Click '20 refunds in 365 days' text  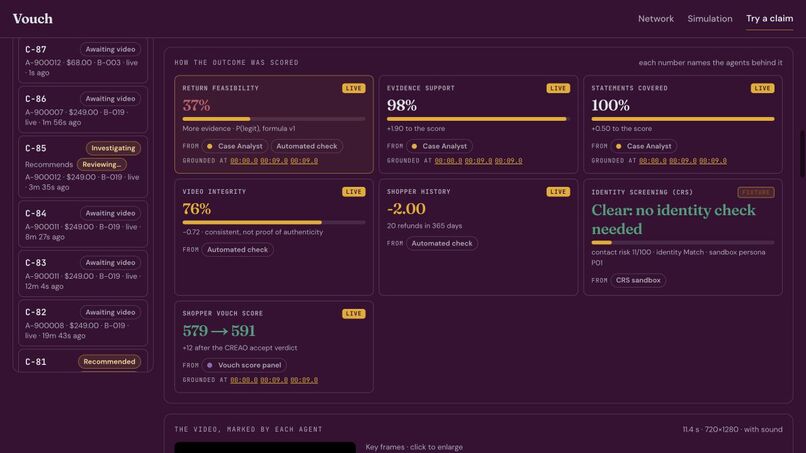424,226
